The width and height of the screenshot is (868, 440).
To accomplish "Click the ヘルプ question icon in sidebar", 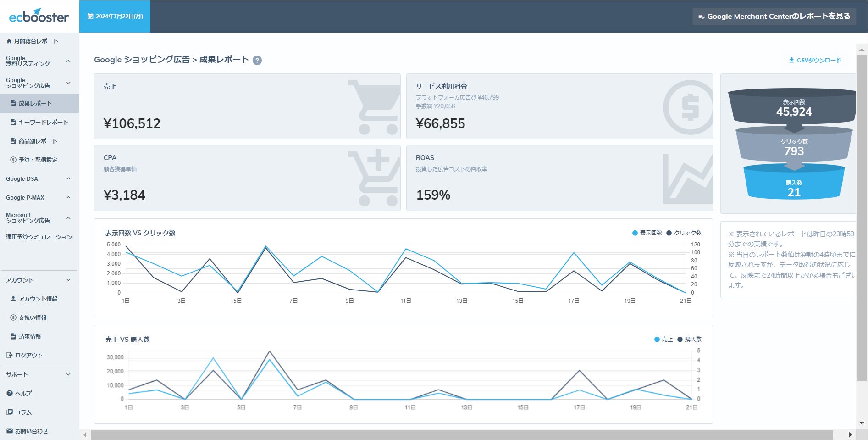I will coord(9,393).
